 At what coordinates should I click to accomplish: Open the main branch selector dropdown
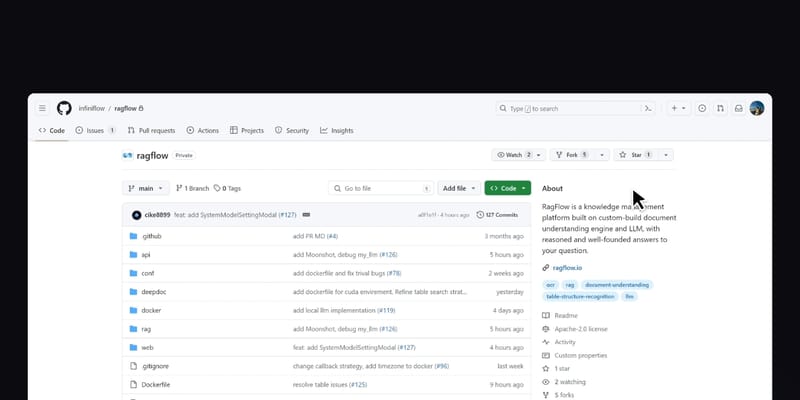pyautogui.click(x=146, y=188)
